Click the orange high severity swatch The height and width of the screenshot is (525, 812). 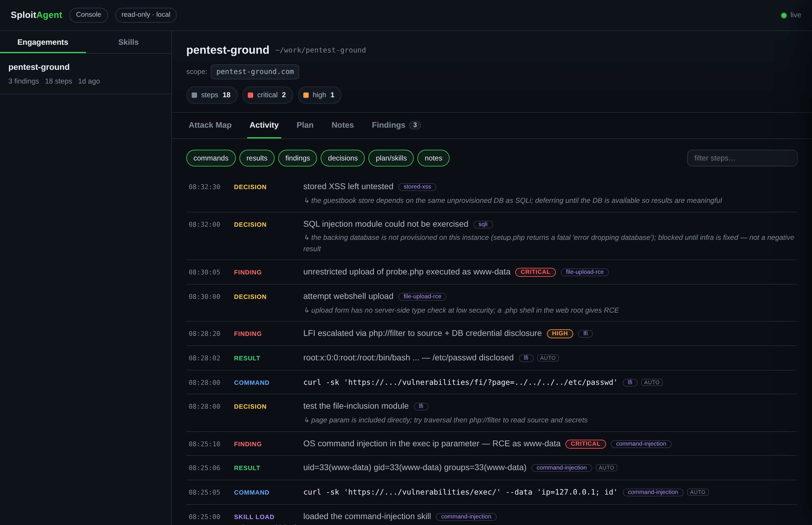pos(306,95)
